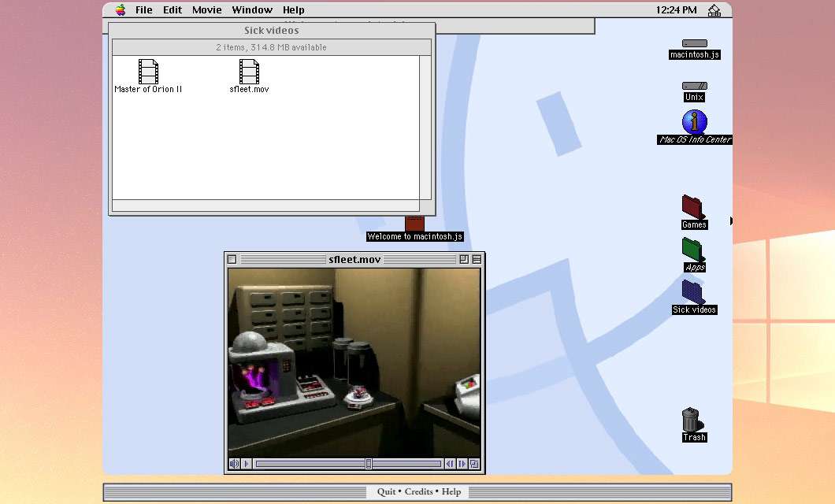Screen dimensions: 835x504
Task: Select the Trash icon
Action: 694,424
